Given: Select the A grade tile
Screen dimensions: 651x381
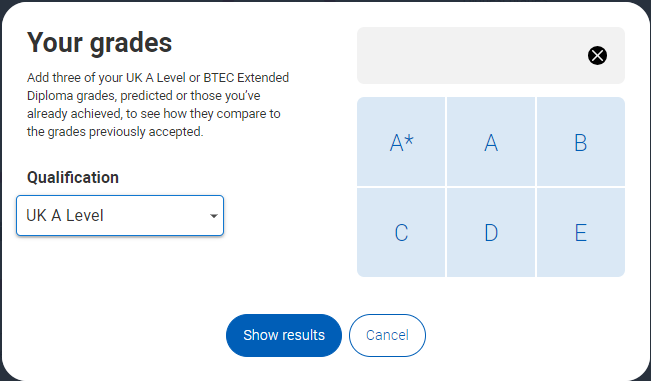Looking at the screenshot, I should tap(491, 142).
